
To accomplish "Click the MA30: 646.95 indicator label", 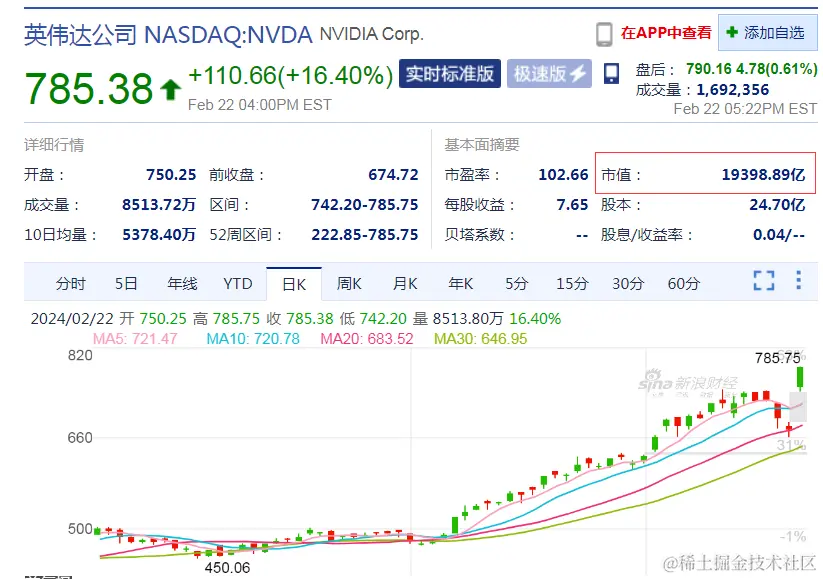I will click(480, 339).
